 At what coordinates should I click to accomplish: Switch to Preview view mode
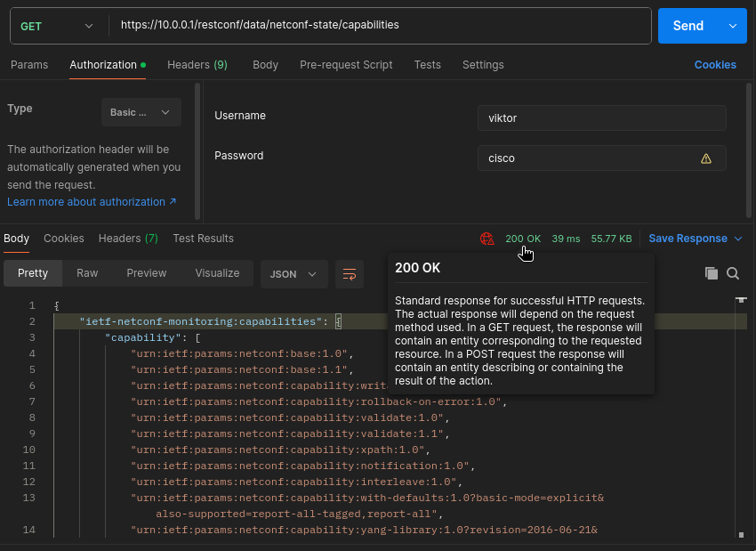pyautogui.click(x=146, y=273)
